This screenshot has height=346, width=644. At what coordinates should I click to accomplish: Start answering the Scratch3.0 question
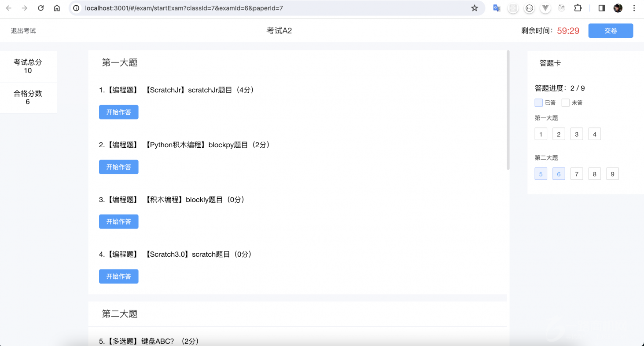pos(118,277)
